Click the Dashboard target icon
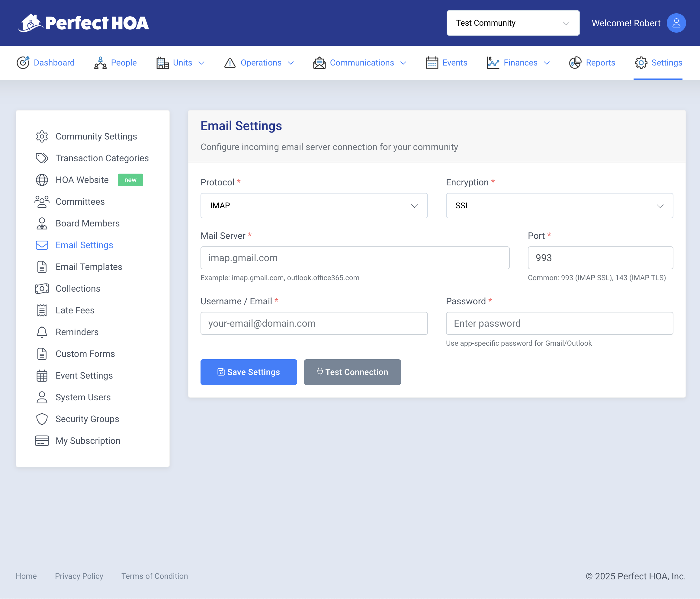This screenshot has height=599, width=700. click(x=23, y=63)
